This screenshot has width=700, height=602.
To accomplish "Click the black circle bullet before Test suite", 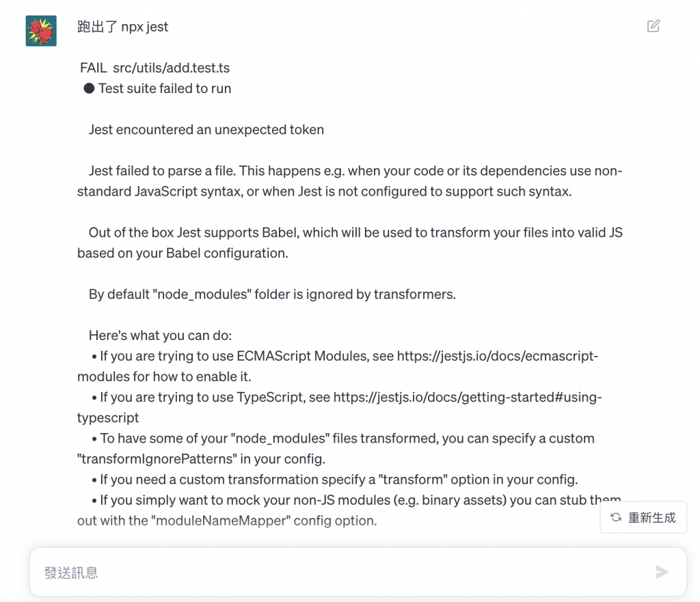I will tap(89, 88).
